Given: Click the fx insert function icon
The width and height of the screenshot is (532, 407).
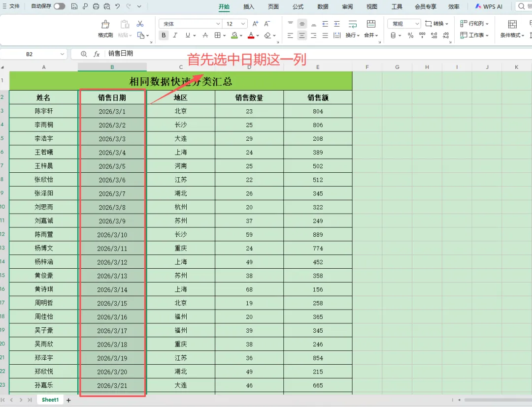Looking at the screenshot, I should 97,54.
